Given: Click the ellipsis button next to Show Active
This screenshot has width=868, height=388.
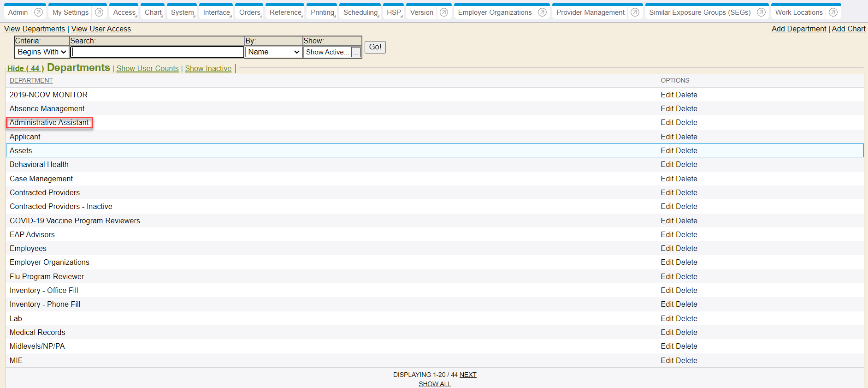Looking at the screenshot, I should [356, 53].
